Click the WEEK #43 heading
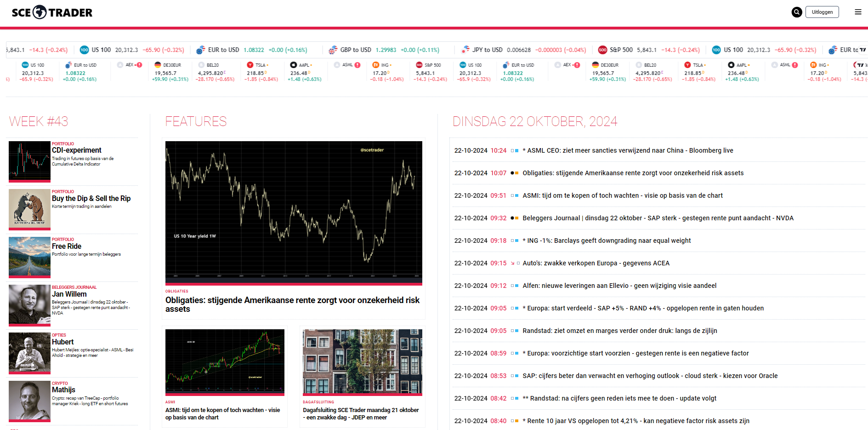Viewport: 868px width, 430px height. [39, 121]
